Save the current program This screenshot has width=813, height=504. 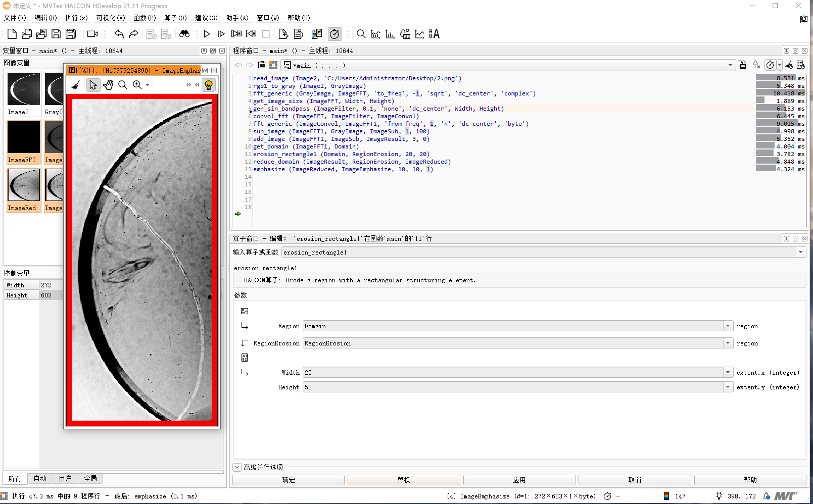[x=56, y=34]
